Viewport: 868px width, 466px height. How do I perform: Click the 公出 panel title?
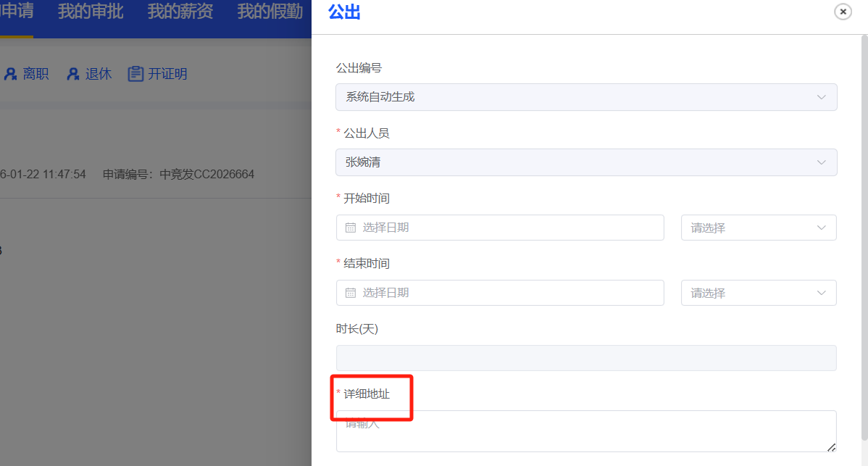tap(344, 12)
